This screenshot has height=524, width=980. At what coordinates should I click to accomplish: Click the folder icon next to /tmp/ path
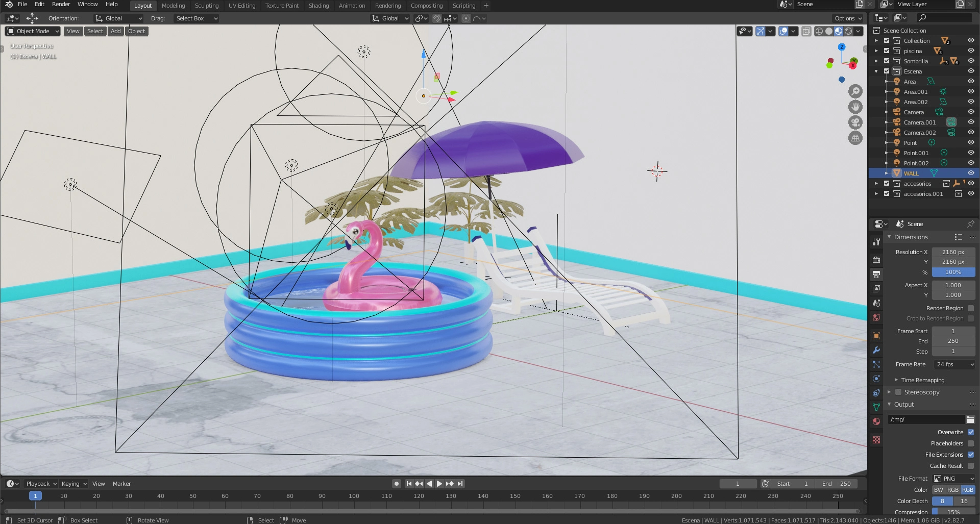[x=970, y=419]
